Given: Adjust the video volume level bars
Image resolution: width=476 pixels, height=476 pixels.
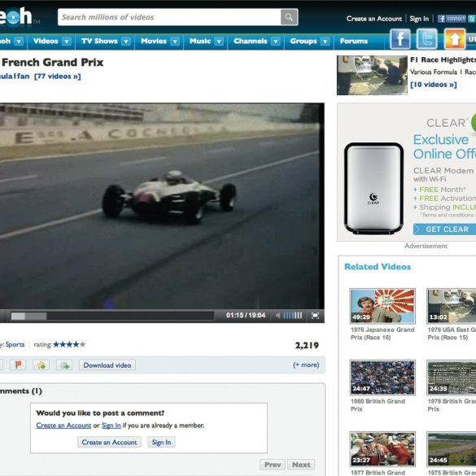Looking at the screenshot, I should click(293, 316).
